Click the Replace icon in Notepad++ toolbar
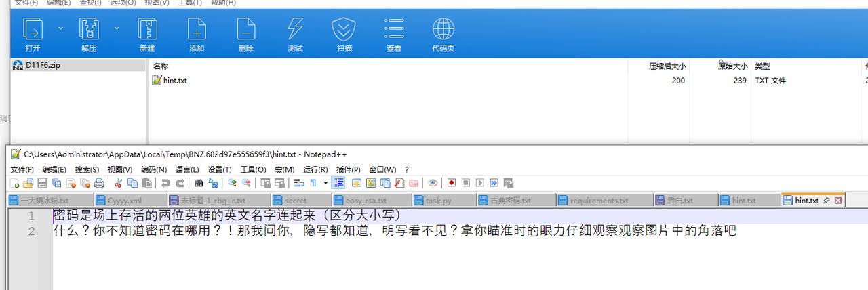Image resolution: width=868 pixels, height=290 pixels. click(x=213, y=183)
